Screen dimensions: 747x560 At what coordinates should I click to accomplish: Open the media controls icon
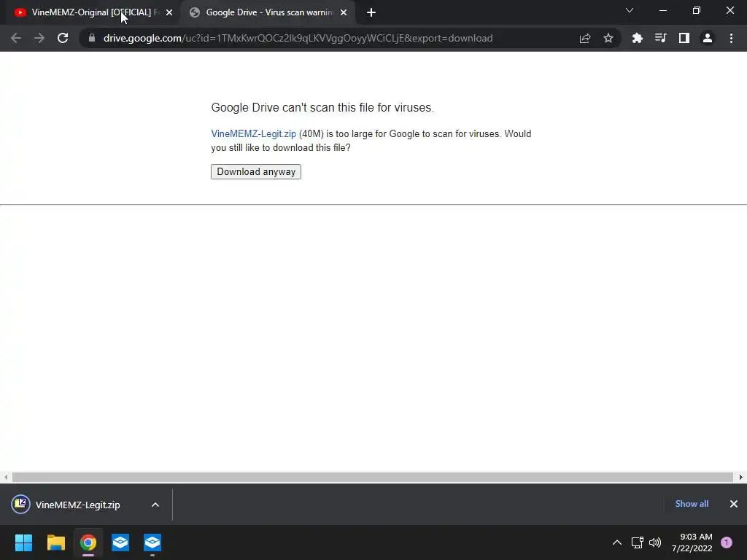coord(661,38)
